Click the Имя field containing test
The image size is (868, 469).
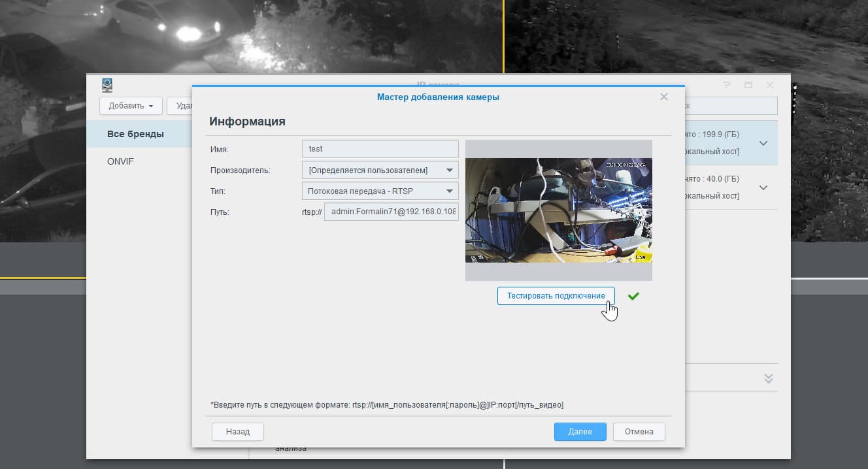(380, 149)
